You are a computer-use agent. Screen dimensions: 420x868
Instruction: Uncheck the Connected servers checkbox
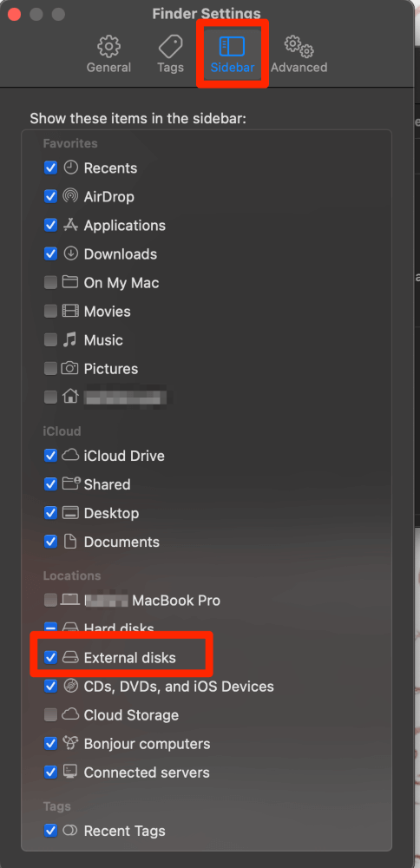50,773
